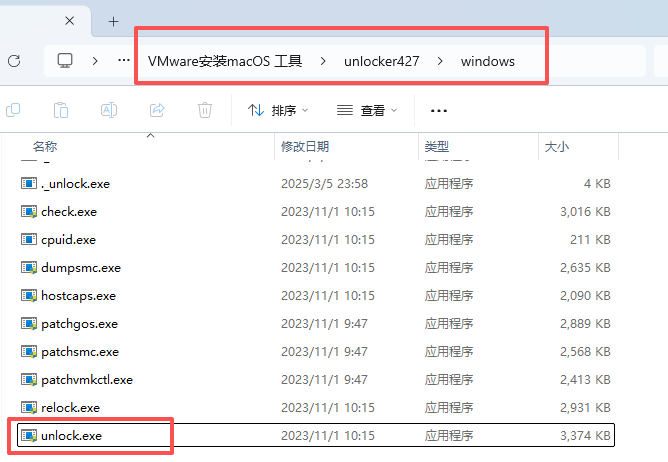668x462 pixels.
Task: Expand chevron after unlocker427
Action: click(440, 61)
